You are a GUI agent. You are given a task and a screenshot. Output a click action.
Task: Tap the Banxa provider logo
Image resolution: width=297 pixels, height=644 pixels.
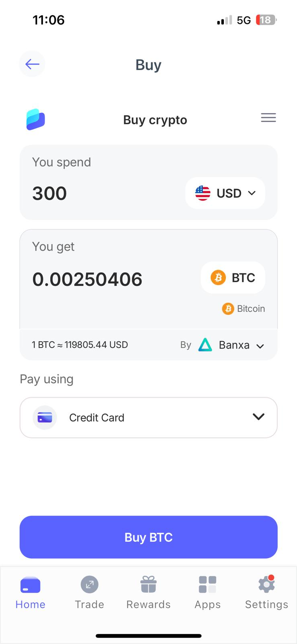click(205, 345)
